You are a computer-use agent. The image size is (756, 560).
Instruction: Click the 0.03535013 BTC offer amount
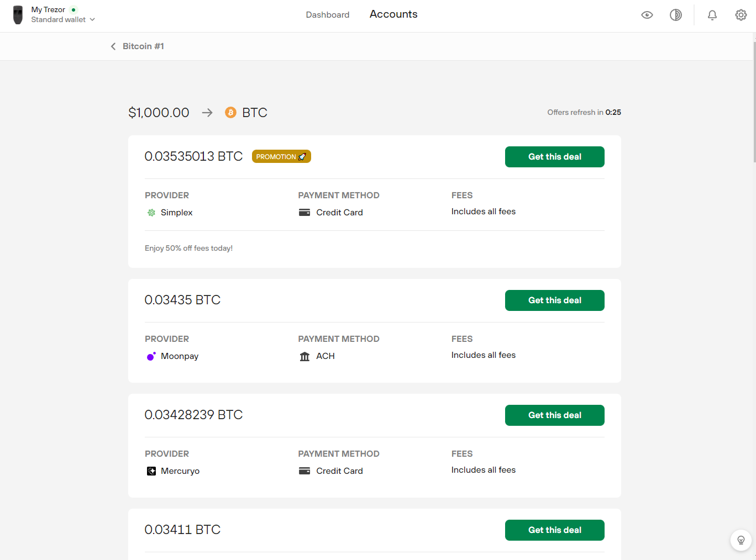click(193, 156)
